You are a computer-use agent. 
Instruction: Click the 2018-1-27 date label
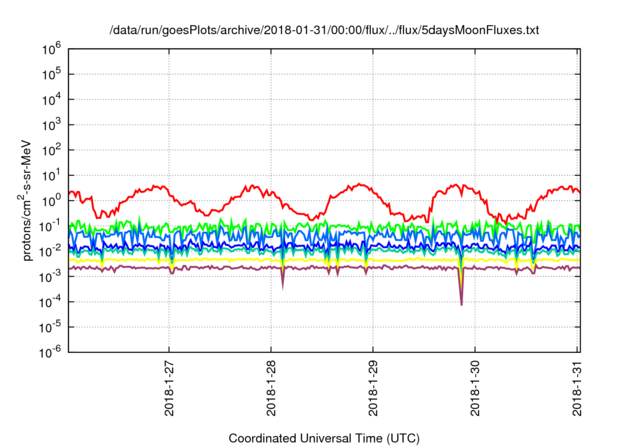click(x=169, y=388)
